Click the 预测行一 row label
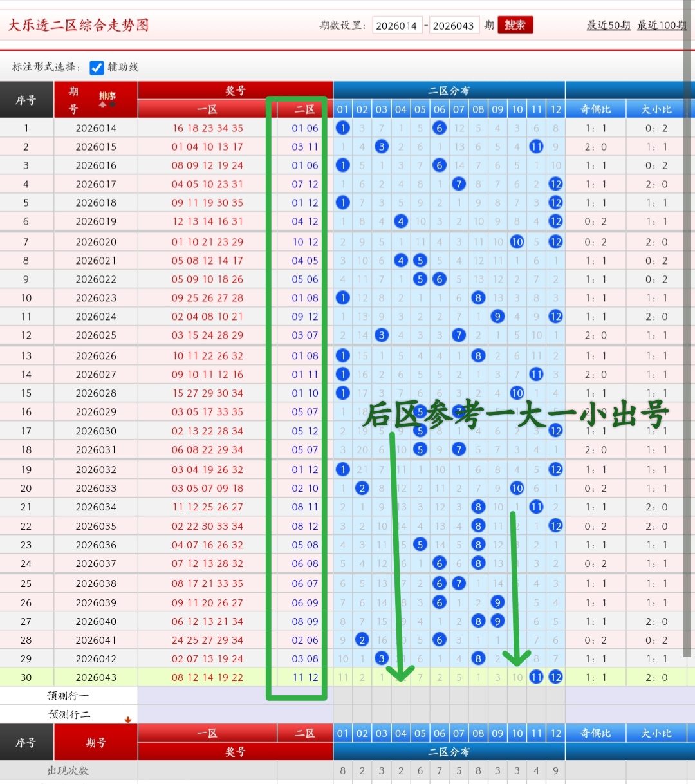Image resolution: width=695 pixels, height=784 pixels. [x=68, y=696]
